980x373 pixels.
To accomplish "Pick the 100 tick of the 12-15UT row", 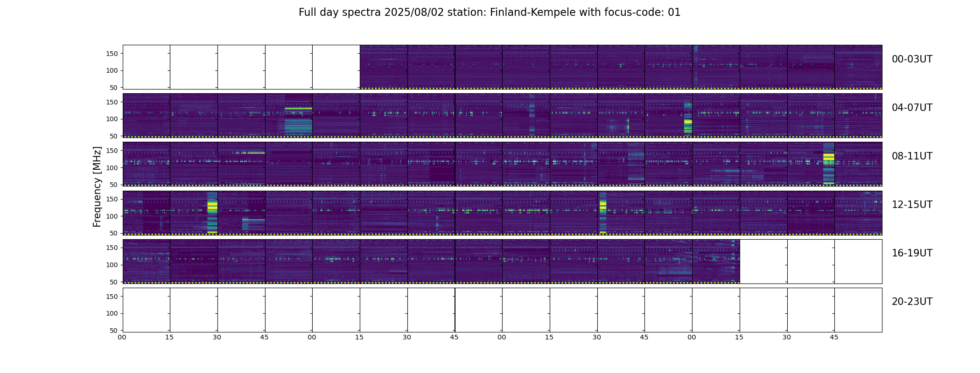I will 112,216.
